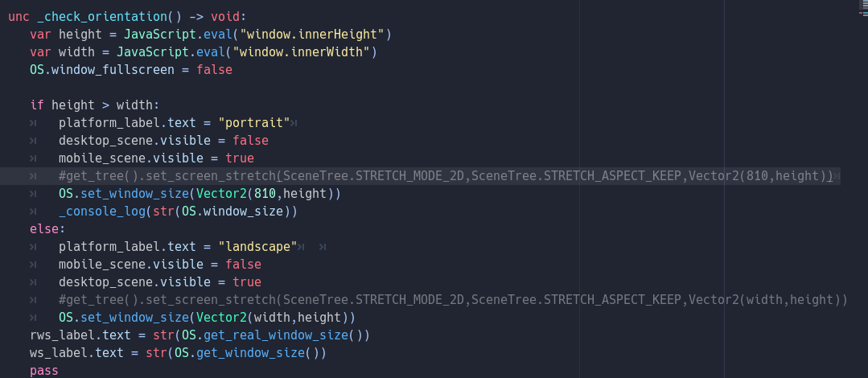Screen dimensions: 868x378
Task: Click the tab marker after the "portrait" string
Action: tap(294, 123)
